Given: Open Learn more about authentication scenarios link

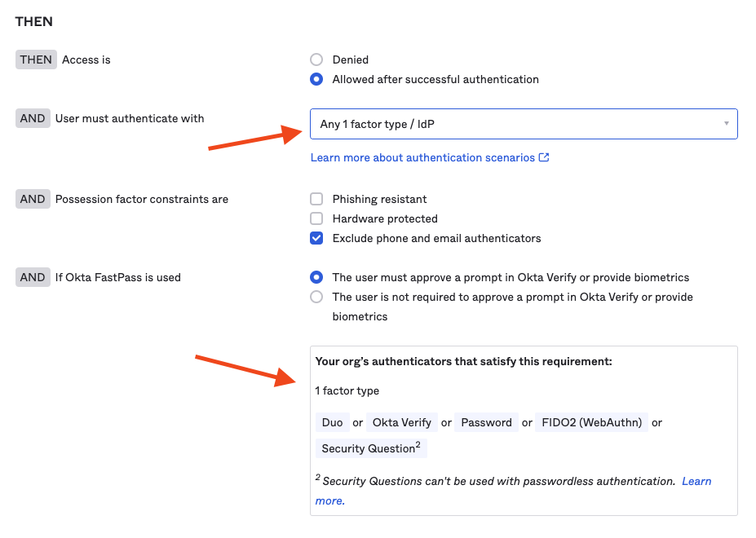Looking at the screenshot, I should 422,158.
